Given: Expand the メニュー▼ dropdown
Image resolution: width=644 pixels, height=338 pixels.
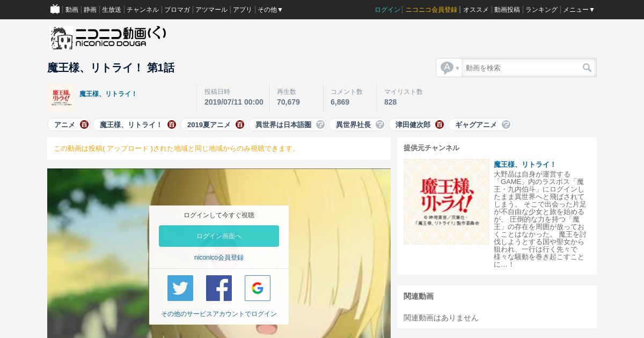Looking at the screenshot, I should 579,10.
